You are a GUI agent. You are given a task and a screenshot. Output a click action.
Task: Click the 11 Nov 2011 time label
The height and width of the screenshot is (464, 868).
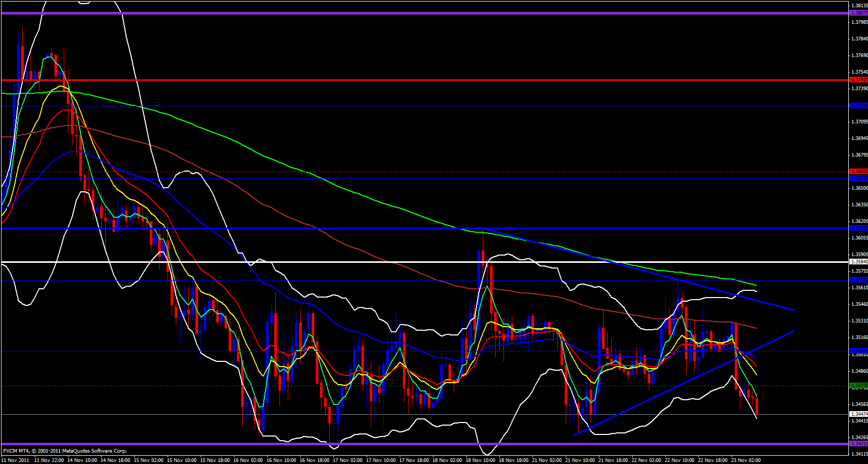[x=16, y=460]
